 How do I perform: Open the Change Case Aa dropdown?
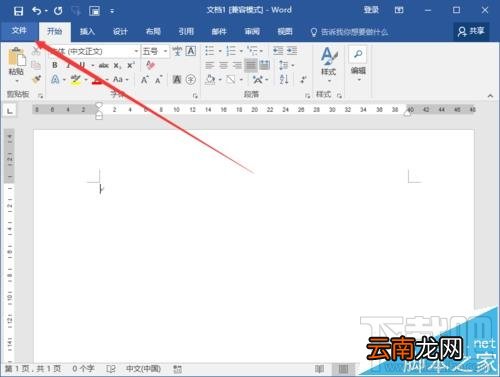coord(120,80)
